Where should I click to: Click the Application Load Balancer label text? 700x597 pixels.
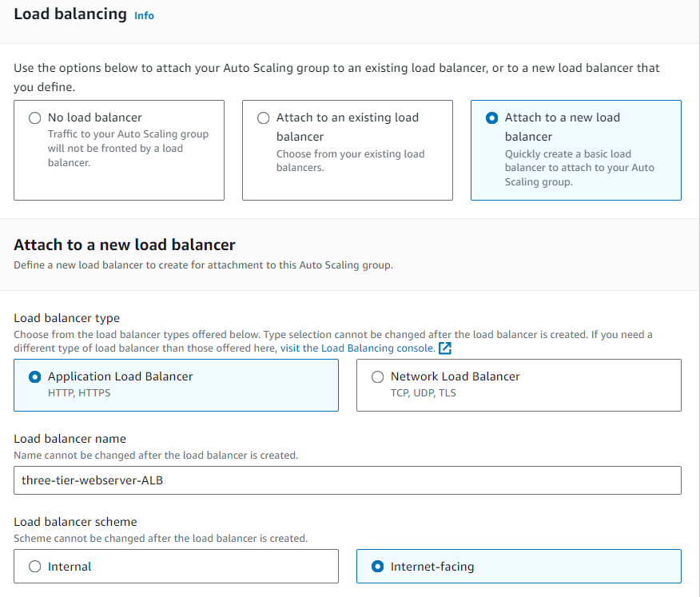(120, 376)
